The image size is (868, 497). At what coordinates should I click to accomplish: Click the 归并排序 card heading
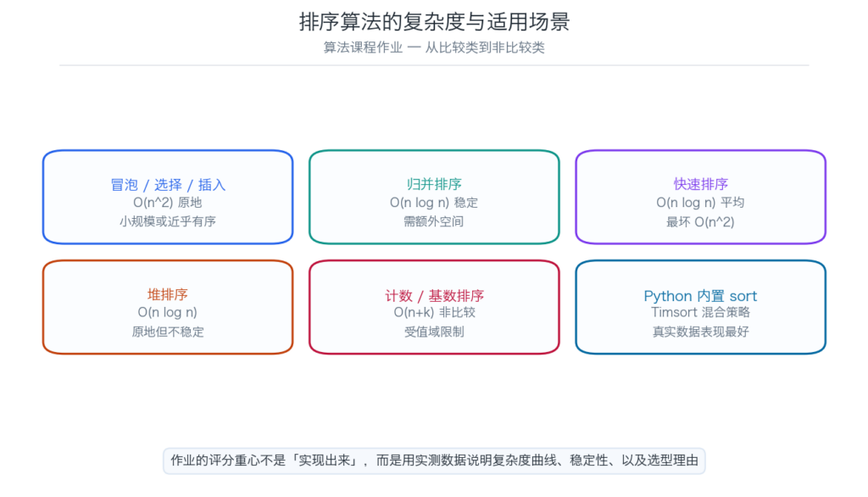click(x=434, y=184)
